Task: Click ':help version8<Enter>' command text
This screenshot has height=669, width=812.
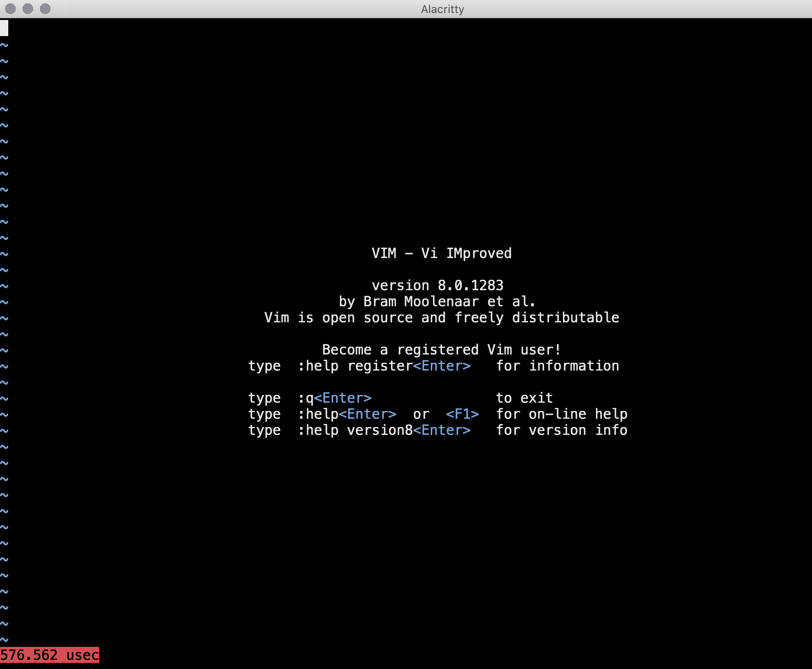Action: click(x=384, y=430)
